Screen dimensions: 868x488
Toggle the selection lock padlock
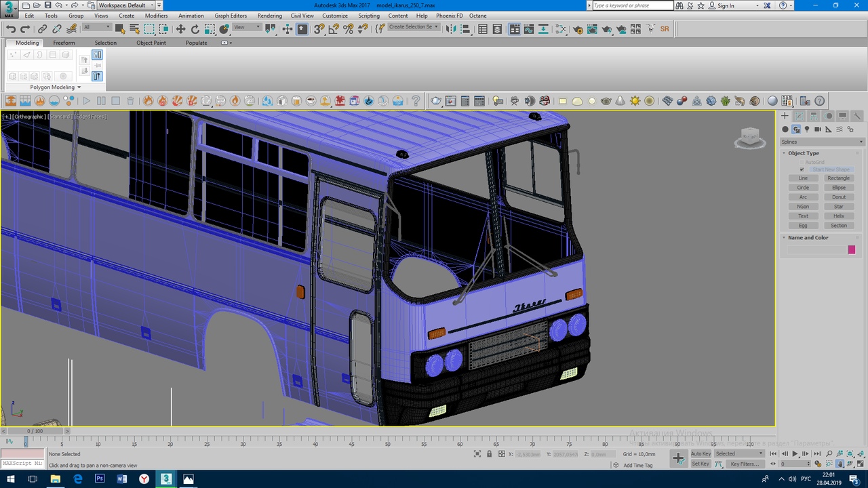tap(489, 454)
